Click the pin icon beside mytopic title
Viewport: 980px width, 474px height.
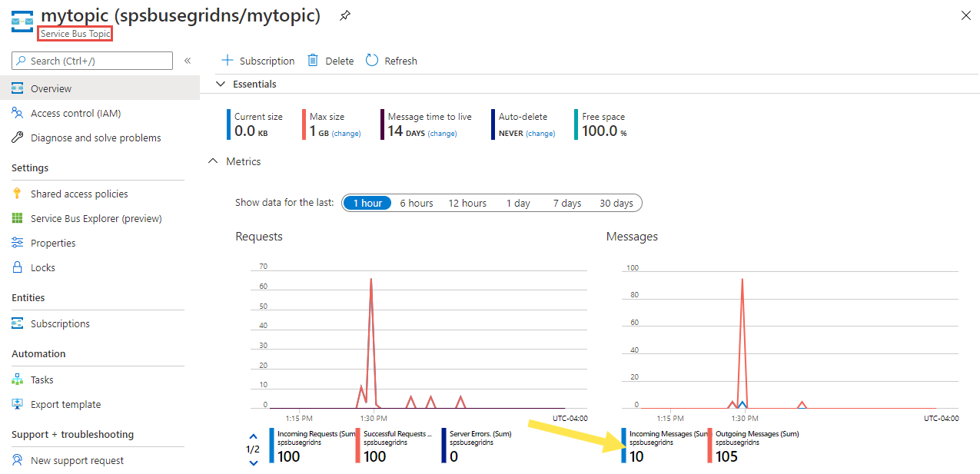(345, 16)
